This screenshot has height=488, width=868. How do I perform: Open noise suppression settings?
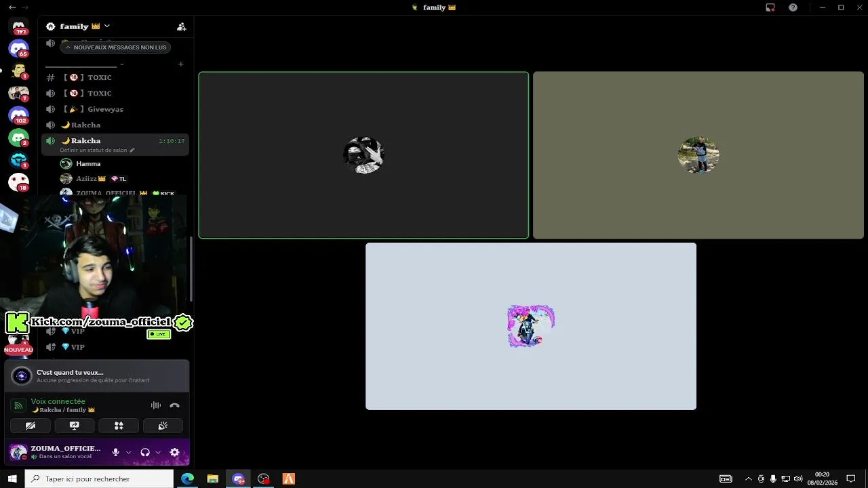click(156, 405)
